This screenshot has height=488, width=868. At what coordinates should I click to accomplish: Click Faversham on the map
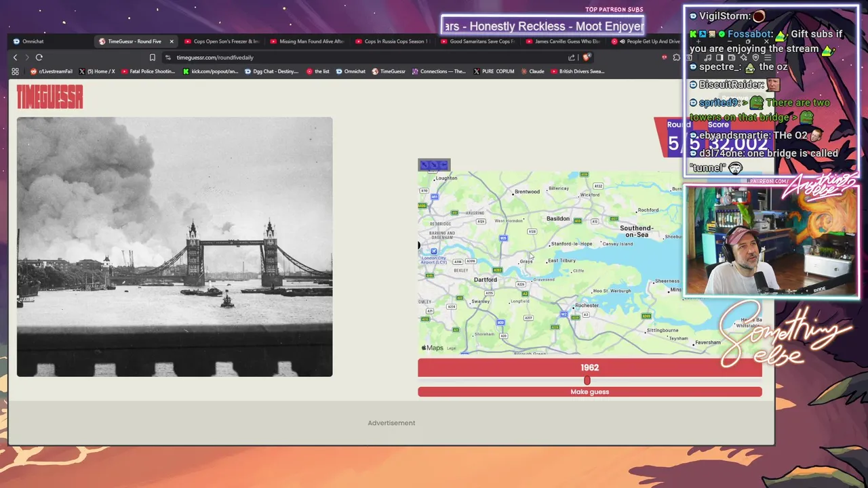(708, 342)
